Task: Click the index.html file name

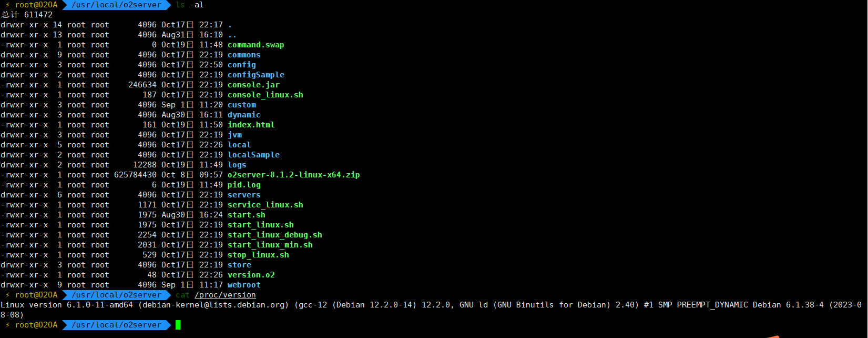Action: [251, 125]
